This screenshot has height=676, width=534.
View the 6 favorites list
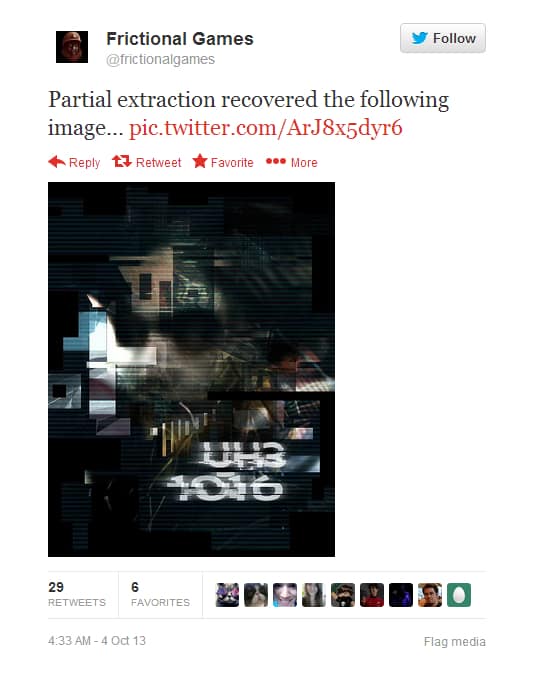[160, 594]
